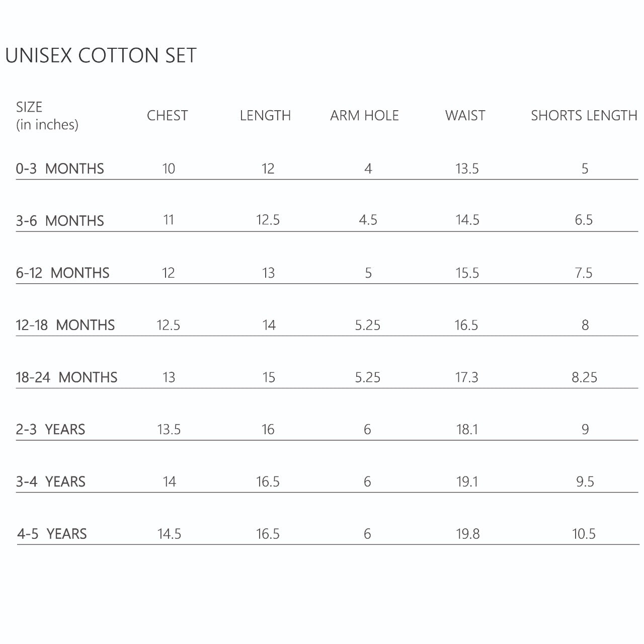Click chest value 10 for 0-3 months
Image resolution: width=644 pixels, height=644 pixels.
(x=169, y=169)
